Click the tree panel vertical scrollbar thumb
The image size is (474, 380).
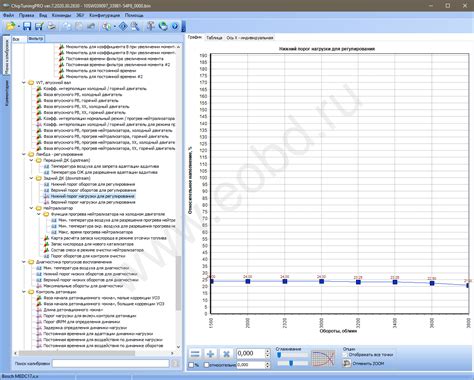pyautogui.click(x=178, y=283)
